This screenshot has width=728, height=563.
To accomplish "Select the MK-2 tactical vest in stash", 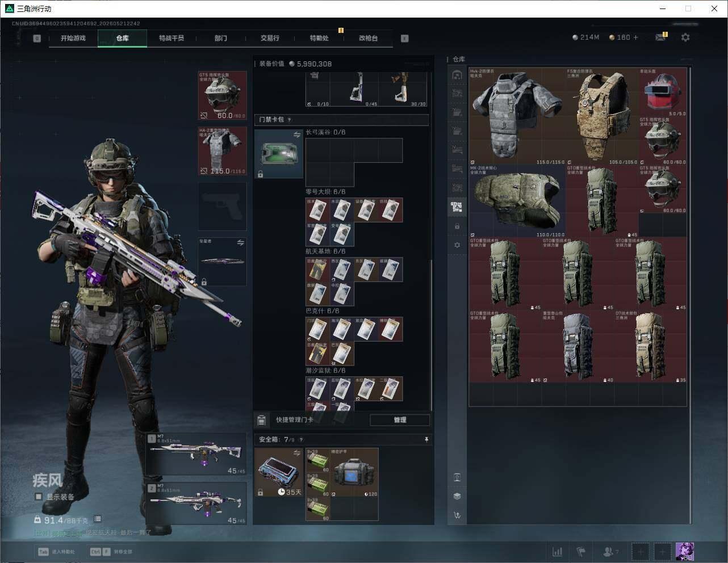I will (517, 201).
